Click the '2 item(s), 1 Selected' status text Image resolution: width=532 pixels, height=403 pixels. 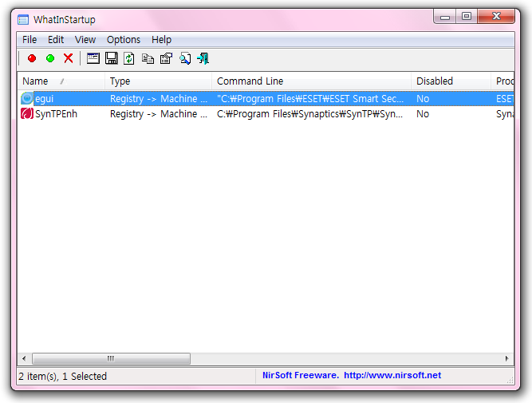(x=63, y=376)
